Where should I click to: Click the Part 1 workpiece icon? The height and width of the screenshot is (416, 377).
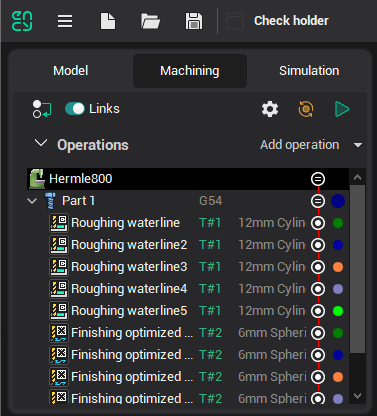point(51,201)
